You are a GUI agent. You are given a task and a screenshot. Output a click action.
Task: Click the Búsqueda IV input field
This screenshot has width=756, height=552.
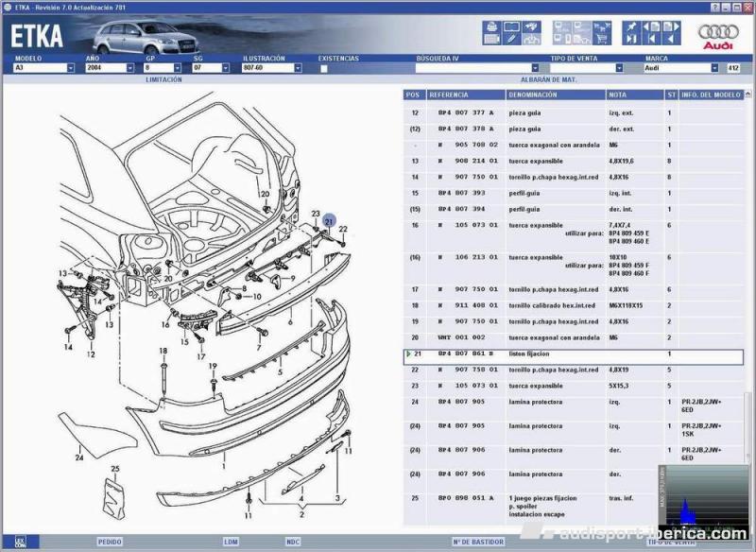pos(473,68)
